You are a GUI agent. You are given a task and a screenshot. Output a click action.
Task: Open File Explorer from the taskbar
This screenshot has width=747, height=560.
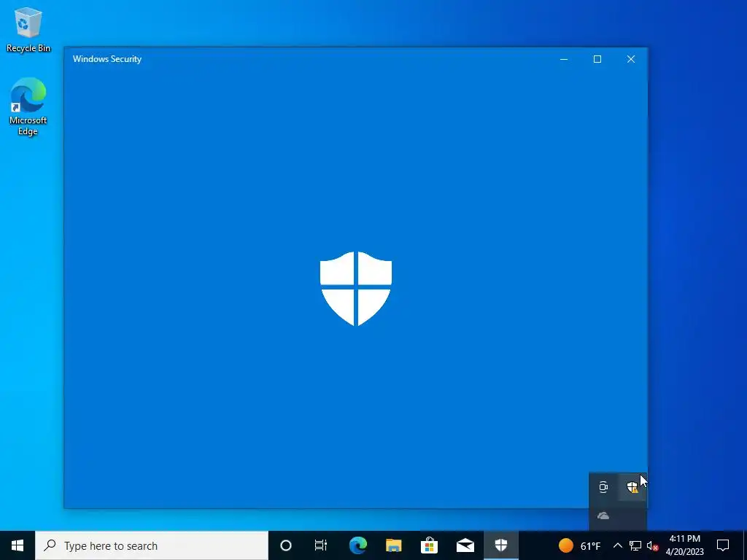tap(393, 545)
